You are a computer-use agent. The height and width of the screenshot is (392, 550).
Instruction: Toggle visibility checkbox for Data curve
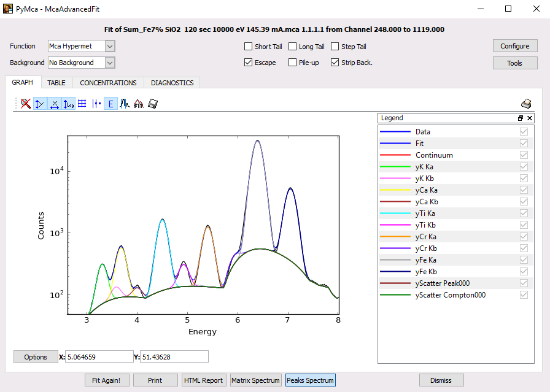tap(524, 131)
